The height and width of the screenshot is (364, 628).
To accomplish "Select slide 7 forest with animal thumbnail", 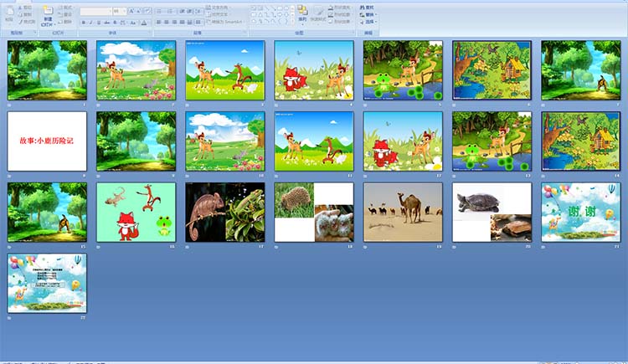I will 581,70.
